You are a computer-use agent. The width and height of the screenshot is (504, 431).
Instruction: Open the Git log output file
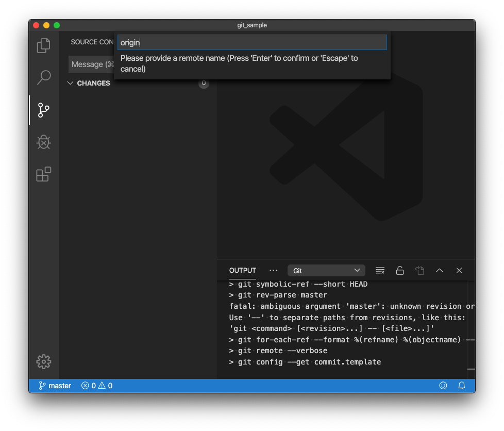pos(420,271)
